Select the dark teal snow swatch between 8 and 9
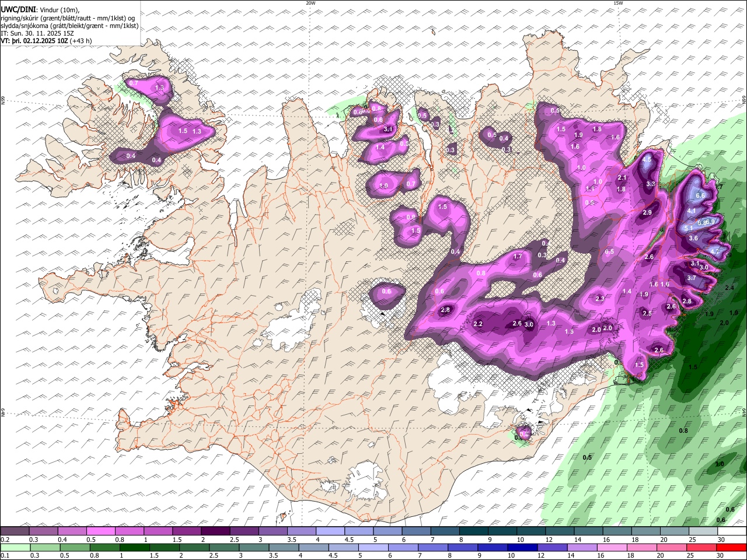 [474, 531]
